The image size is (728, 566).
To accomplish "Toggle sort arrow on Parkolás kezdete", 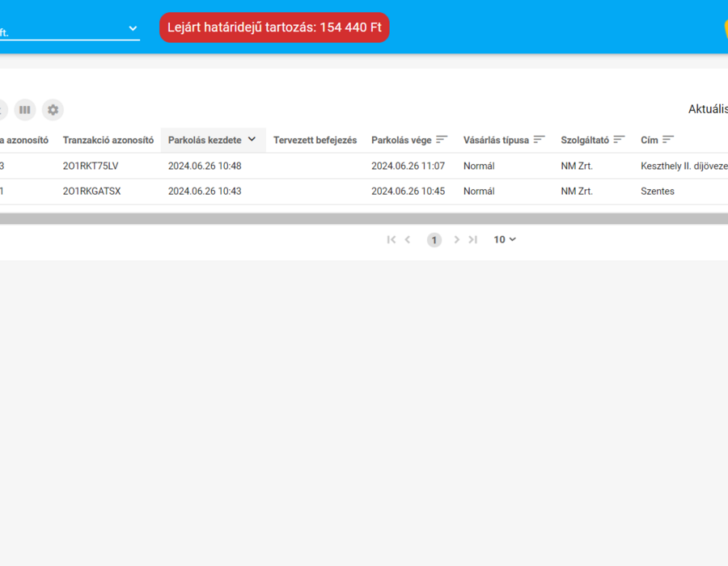I will (x=252, y=139).
